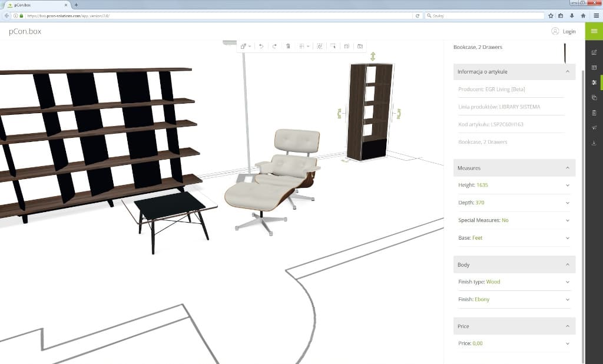Open the Base Feet dropdown
This screenshot has width=603, height=364.
click(x=568, y=238)
